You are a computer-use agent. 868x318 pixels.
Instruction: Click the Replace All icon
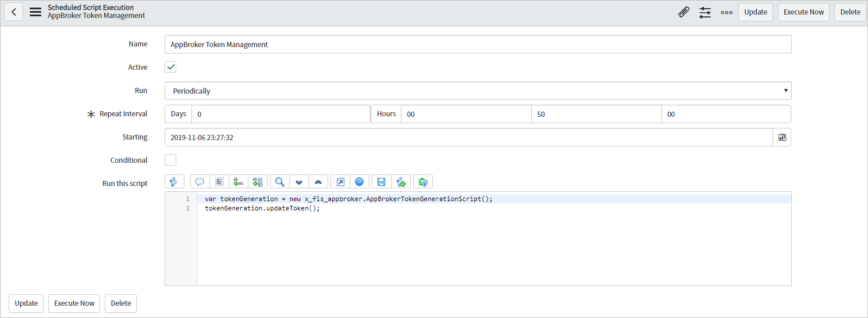pyautogui.click(x=257, y=181)
